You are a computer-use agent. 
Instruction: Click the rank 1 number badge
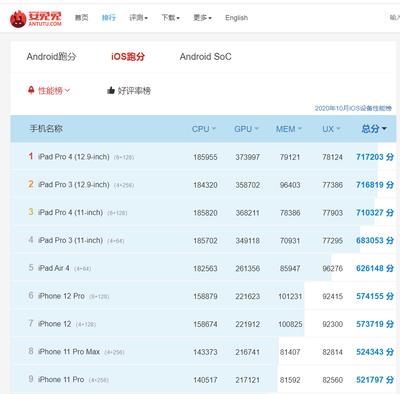tap(31, 156)
